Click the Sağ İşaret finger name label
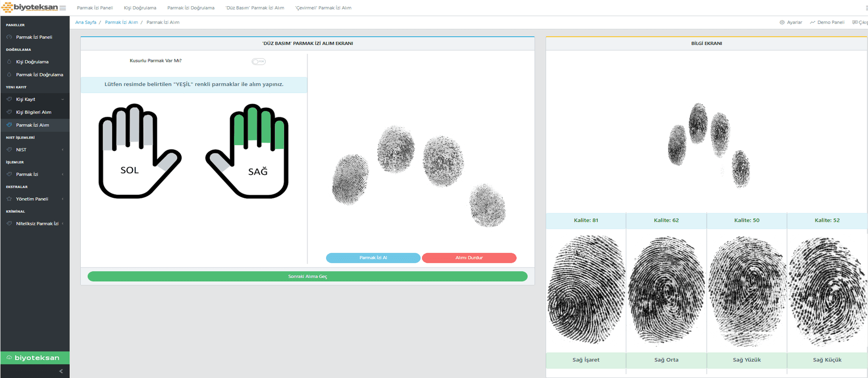 coord(586,360)
